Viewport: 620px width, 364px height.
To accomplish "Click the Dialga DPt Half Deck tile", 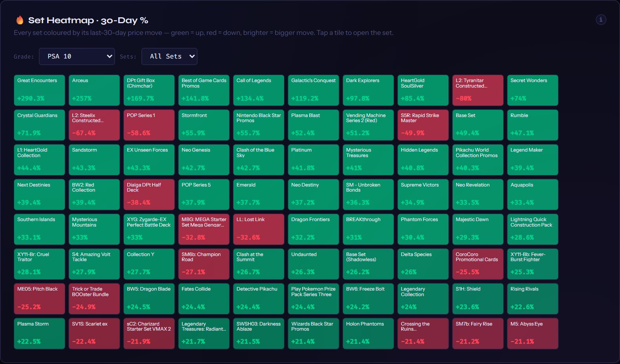I will click(149, 194).
